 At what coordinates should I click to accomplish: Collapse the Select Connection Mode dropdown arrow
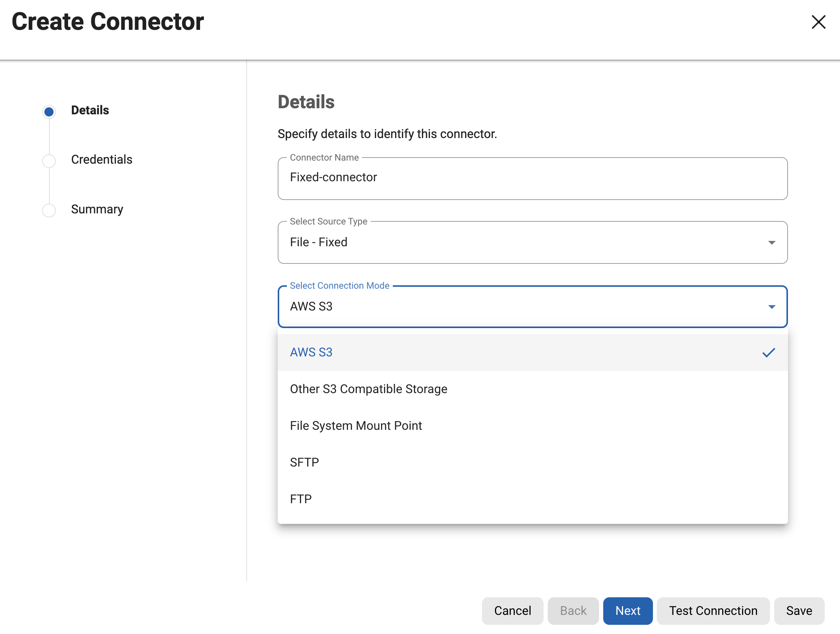click(x=772, y=307)
